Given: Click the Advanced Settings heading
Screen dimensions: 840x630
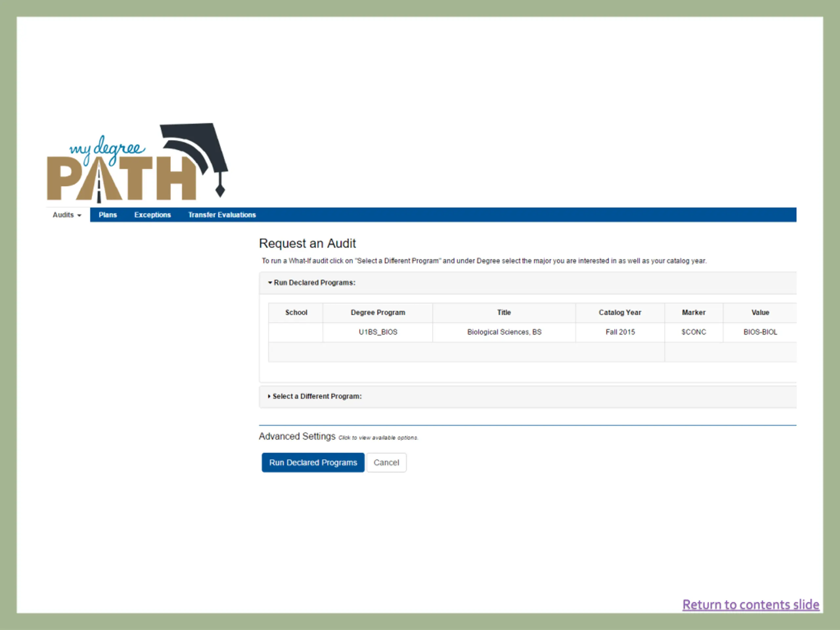Looking at the screenshot, I should [297, 436].
